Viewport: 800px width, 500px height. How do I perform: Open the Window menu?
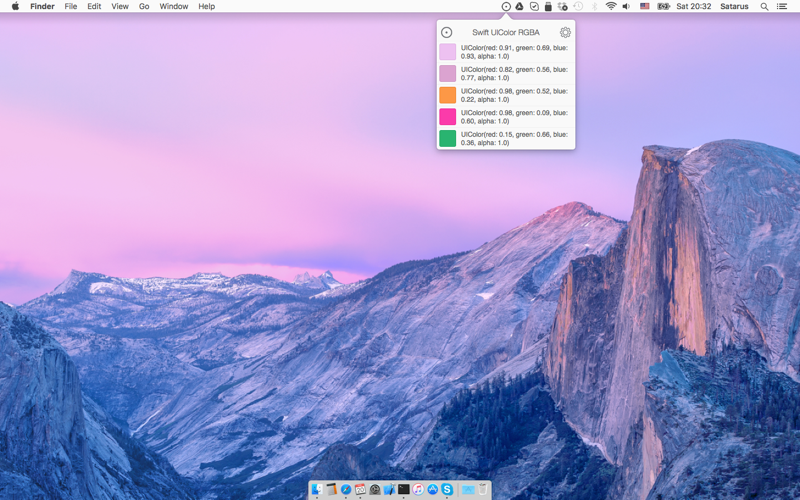tap(173, 6)
